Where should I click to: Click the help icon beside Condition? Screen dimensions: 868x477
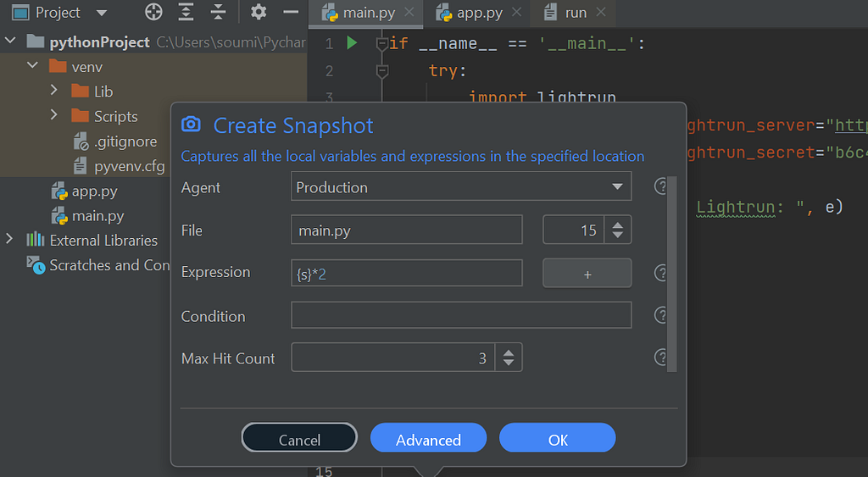(660, 315)
